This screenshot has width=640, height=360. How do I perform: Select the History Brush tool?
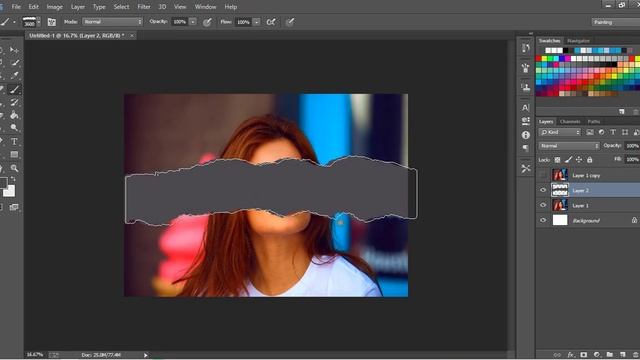[15, 102]
